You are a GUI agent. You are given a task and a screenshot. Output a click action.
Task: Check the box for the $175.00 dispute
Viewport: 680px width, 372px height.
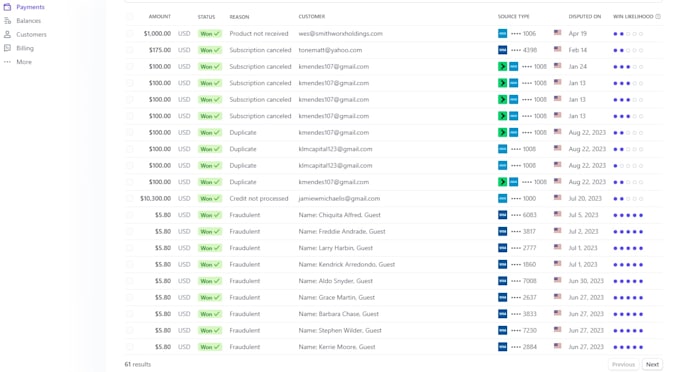(x=130, y=50)
